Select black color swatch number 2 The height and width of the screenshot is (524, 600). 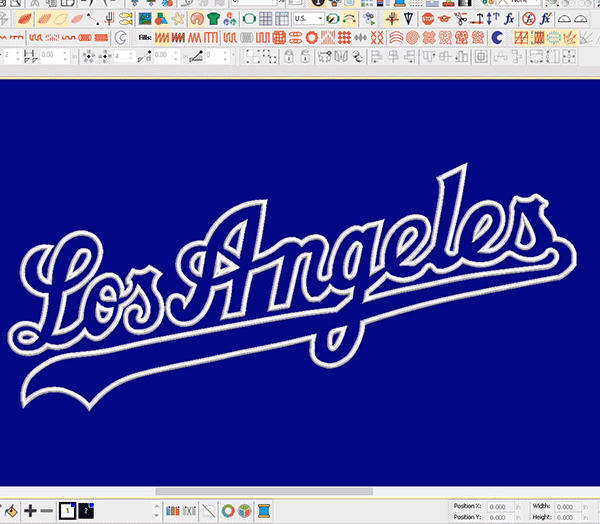click(x=86, y=511)
